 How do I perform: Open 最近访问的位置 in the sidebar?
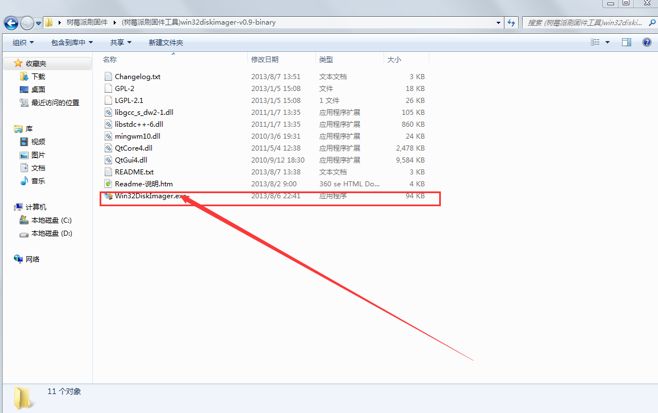point(55,102)
